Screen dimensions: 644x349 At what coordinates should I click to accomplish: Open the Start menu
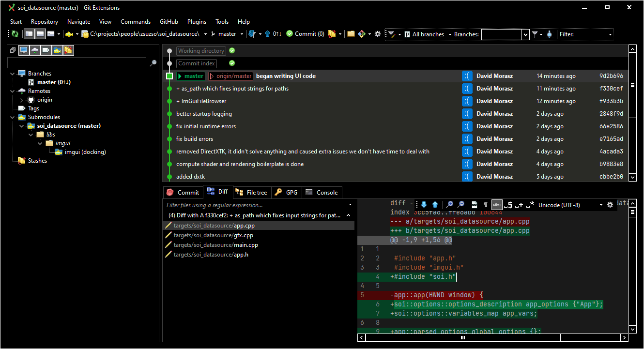(16, 21)
